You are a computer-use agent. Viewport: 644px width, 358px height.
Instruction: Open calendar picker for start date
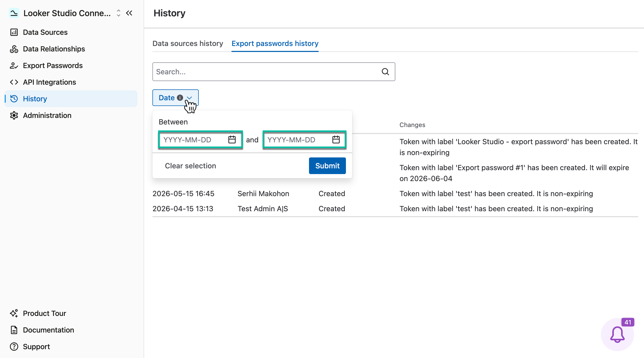point(232,140)
